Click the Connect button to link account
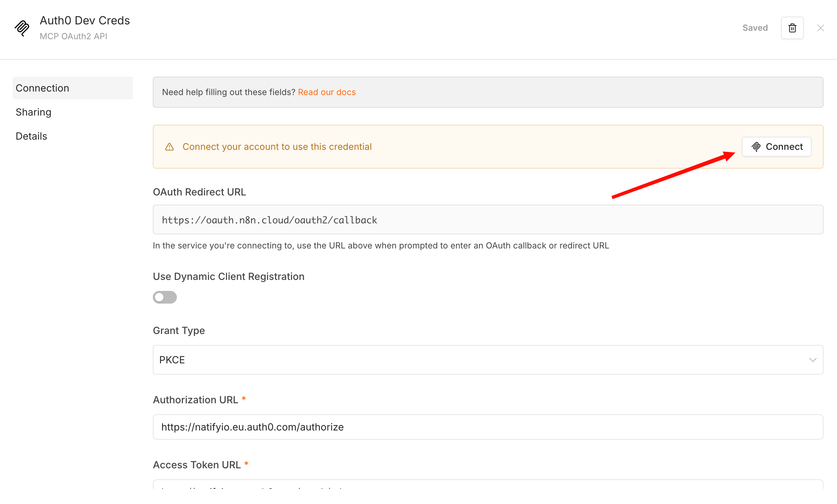 coord(777,147)
